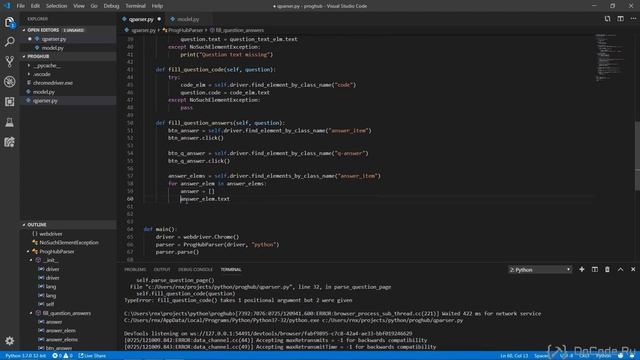Create a new terminal with plus icon
Viewport: 640px width, 360px height.
(582, 269)
